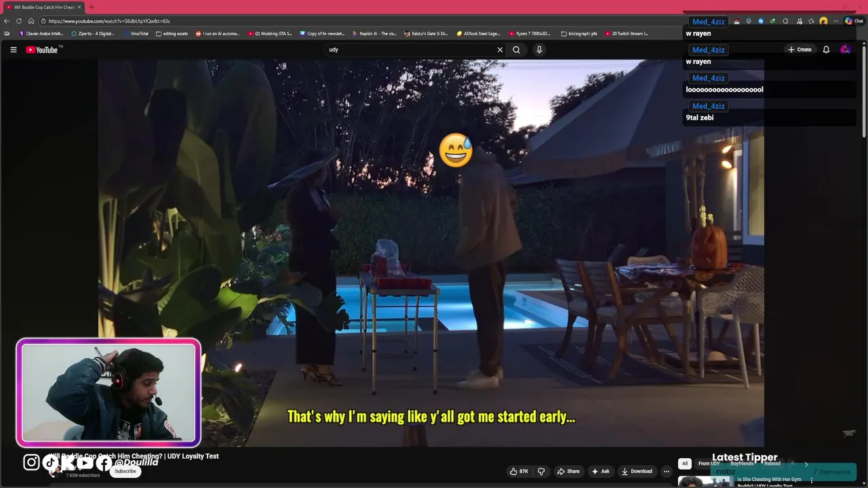Open the 'editing assets' bookmark folder
Viewport: 868px width, 488px height.
tap(172, 33)
